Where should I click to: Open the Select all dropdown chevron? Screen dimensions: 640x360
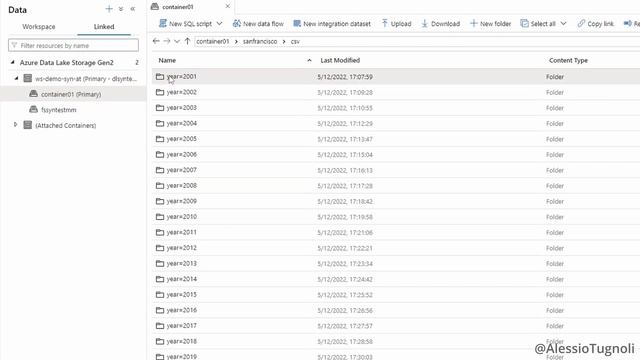click(563, 24)
